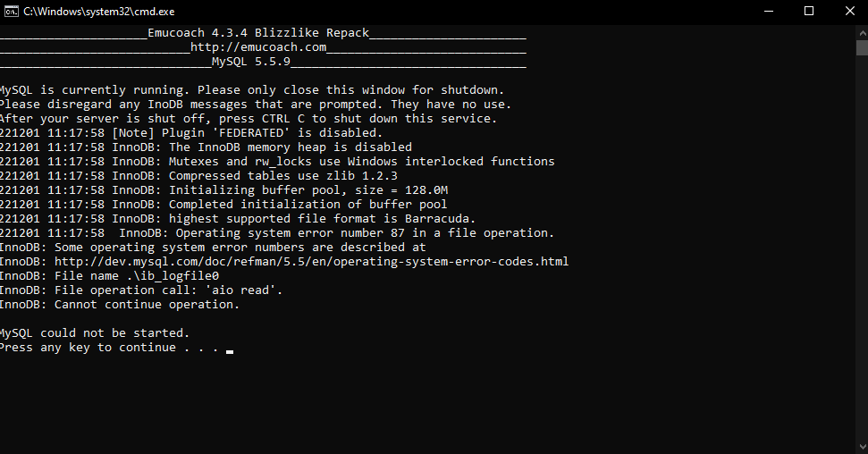
Task: Click the 'Emucoach 4.3.4 Blizzlike Repack' header text
Action: (258, 33)
